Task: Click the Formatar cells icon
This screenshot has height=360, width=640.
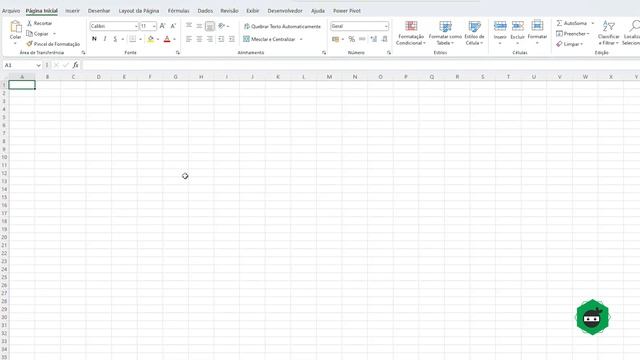Action: pyautogui.click(x=537, y=26)
